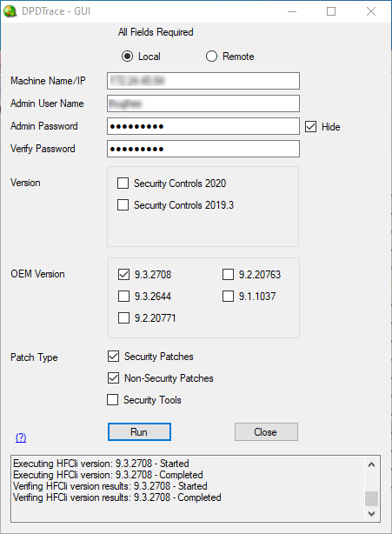Select the Remote radio button
The image size is (392, 534).
[211, 57]
